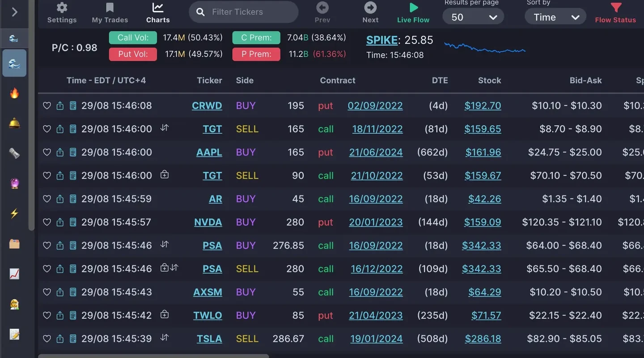Click the lock icon on TWLO row
The width and height of the screenshot is (644, 358).
165,314
